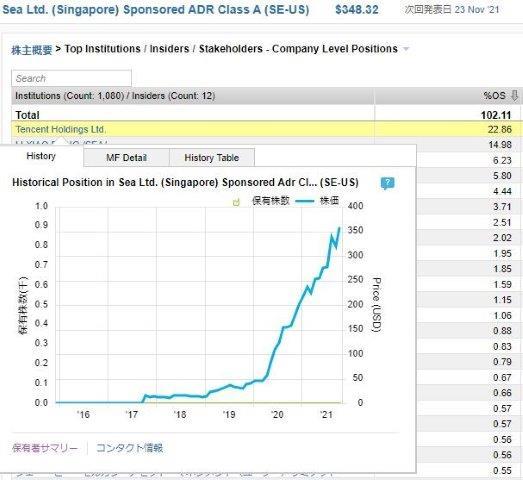This screenshot has width=523, height=480.
Task: Click the 0.79 %OS value
Action: click(x=502, y=362)
